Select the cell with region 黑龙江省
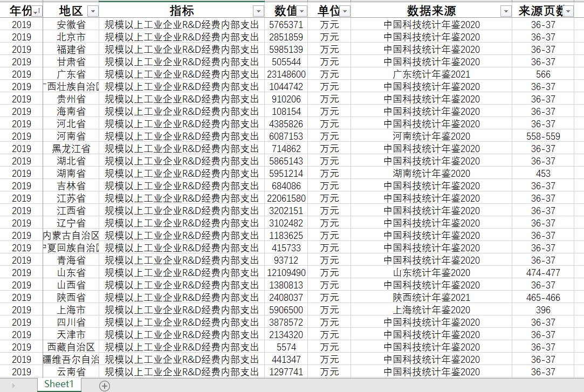This screenshot has height=392, width=584. click(71, 148)
